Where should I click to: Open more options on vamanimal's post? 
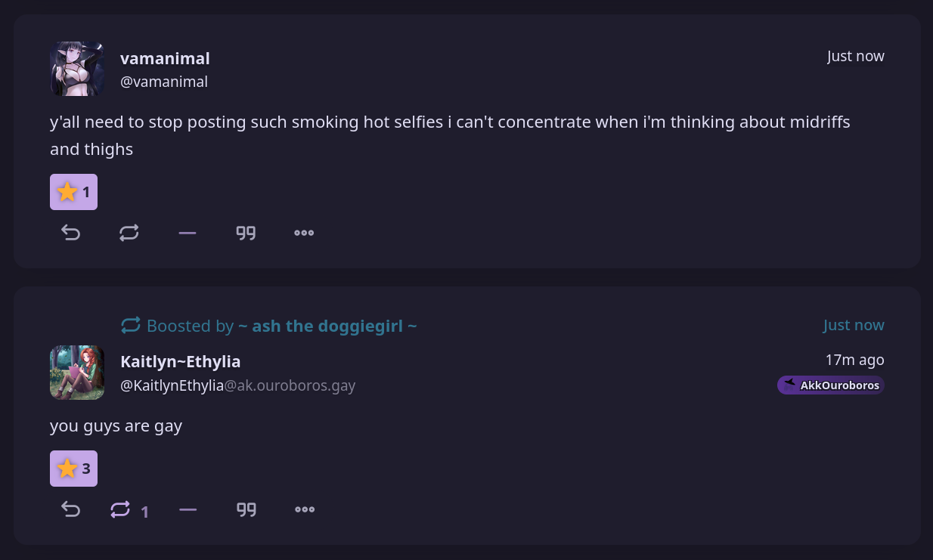pyautogui.click(x=304, y=233)
